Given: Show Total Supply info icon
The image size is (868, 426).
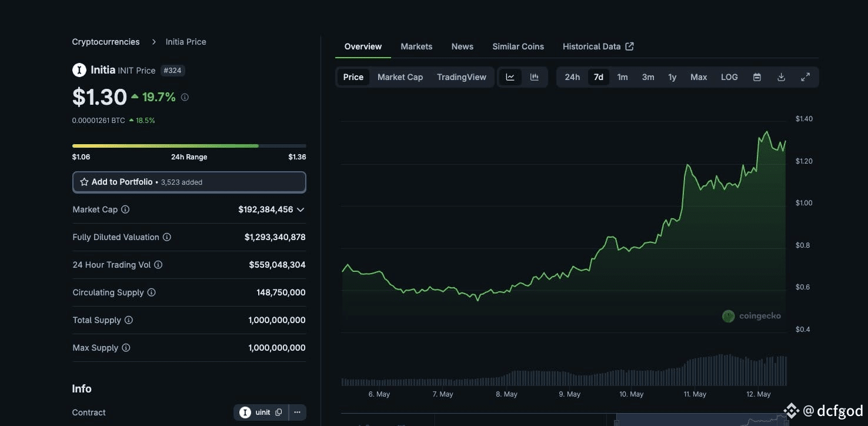Looking at the screenshot, I should [129, 320].
